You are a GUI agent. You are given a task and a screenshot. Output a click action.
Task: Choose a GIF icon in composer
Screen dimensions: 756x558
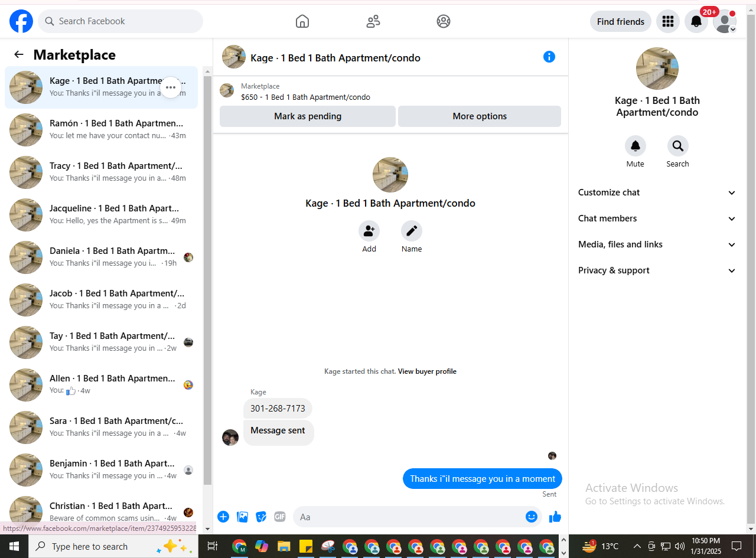[x=280, y=517]
